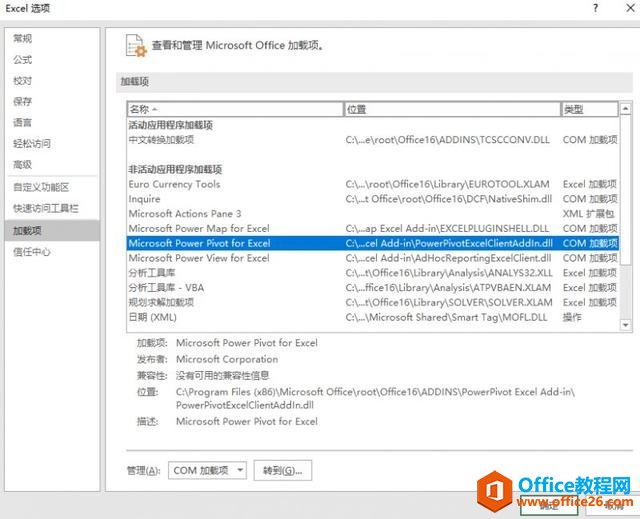Select the 日期 (XML) row
640x519 pixels.
pyautogui.click(x=373, y=317)
